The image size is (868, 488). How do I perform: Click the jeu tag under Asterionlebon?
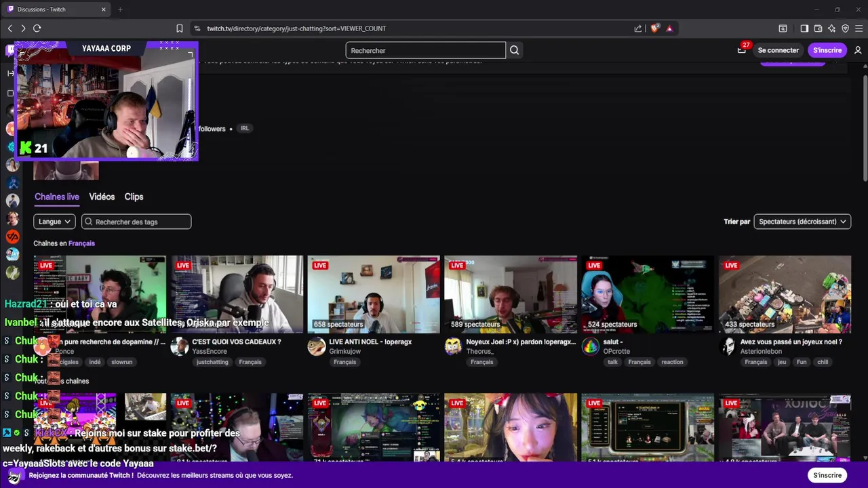(782, 362)
